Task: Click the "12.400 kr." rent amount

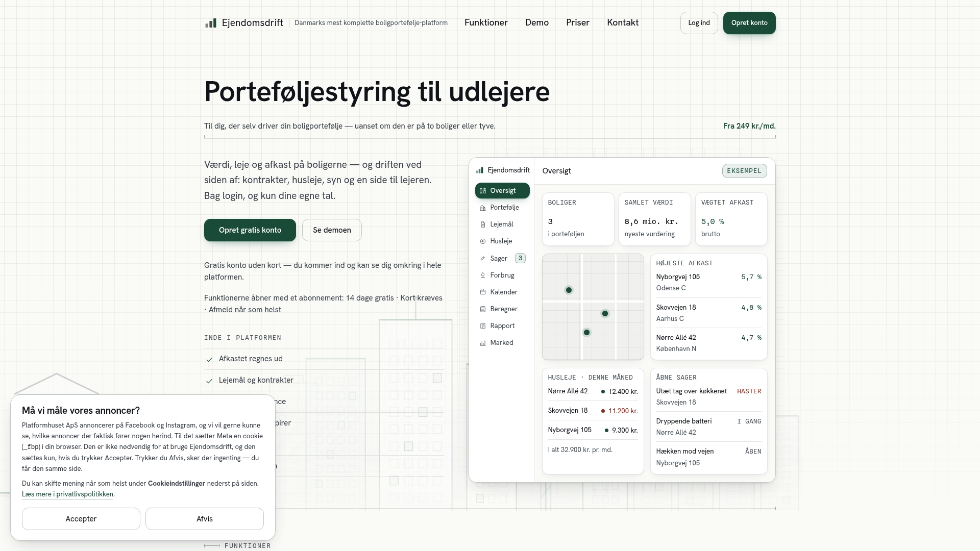Action: click(623, 392)
